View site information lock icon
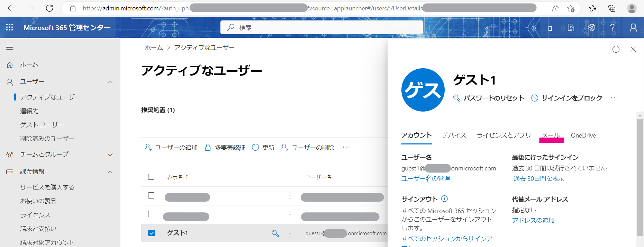 [73, 8]
